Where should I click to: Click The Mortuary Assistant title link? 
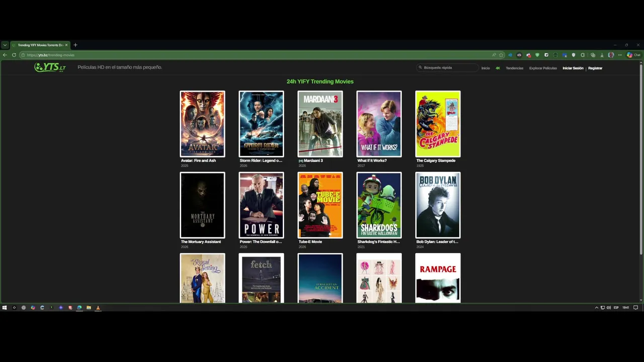pyautogui.click(x=201, y=242)
